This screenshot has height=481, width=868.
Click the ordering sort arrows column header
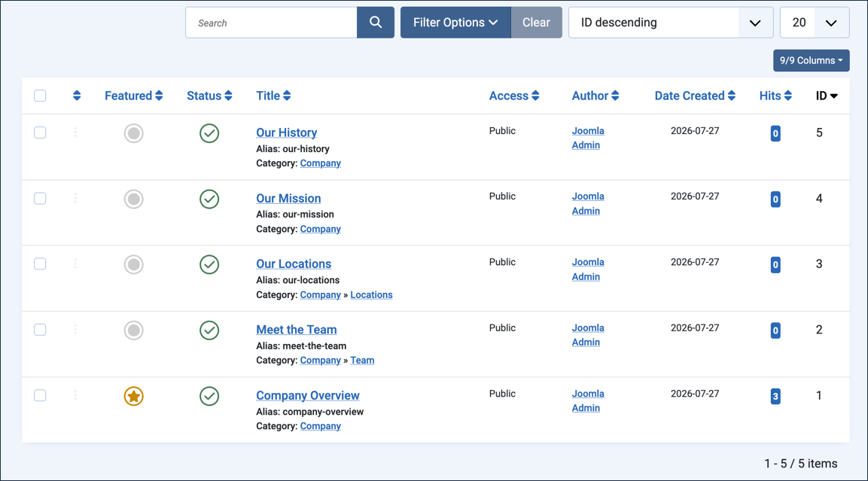[x=77, y=96]
